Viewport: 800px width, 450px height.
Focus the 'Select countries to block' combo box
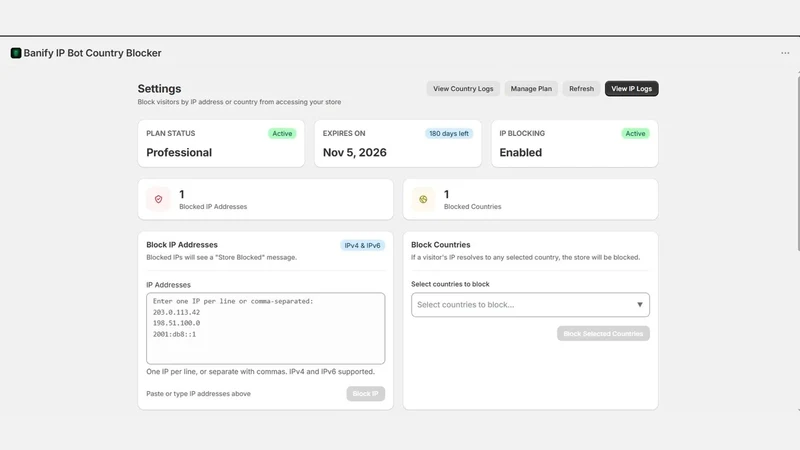[530, 305]
